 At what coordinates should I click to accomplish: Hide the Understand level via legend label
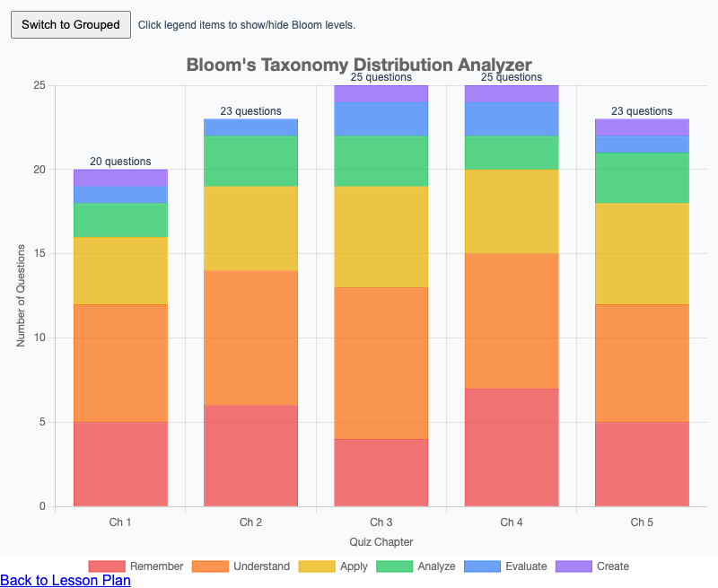click(261, 566)
